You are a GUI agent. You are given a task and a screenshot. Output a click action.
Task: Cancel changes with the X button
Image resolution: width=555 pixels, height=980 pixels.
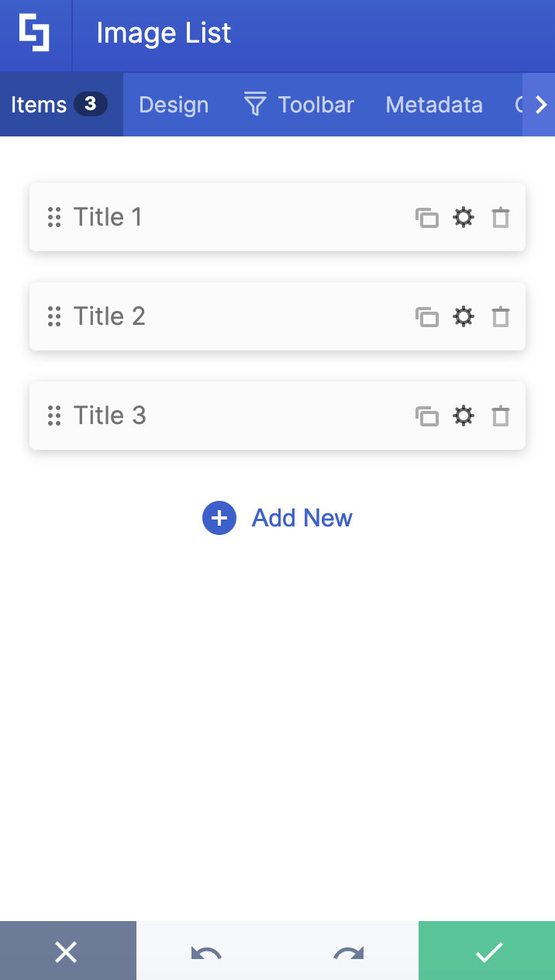[x=67, y=951]
